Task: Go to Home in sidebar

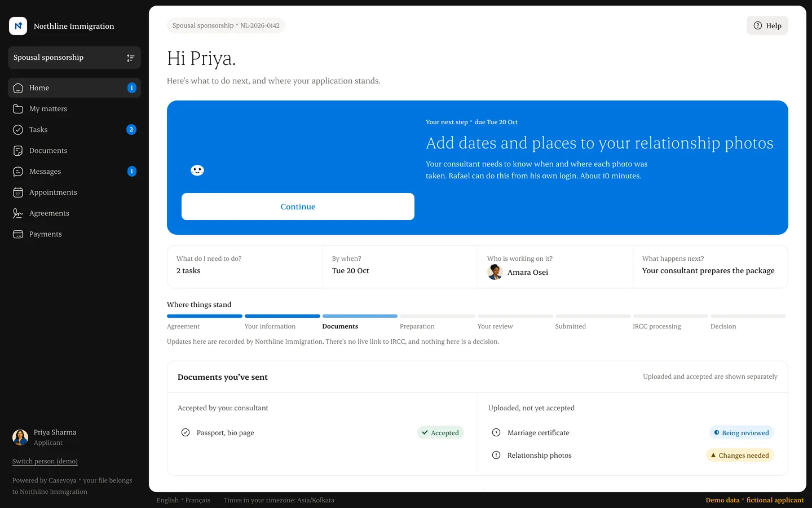Action: tap(74, 88)
